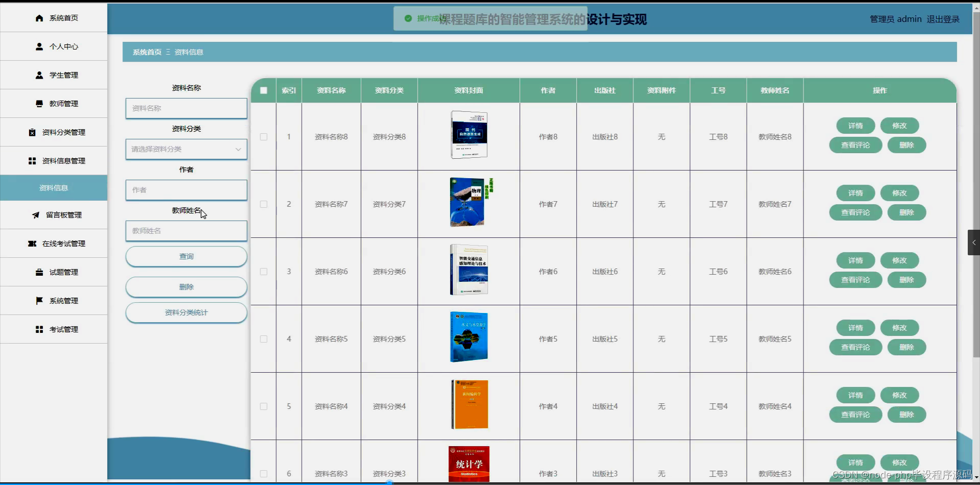Viewport: 980px width, 485px height.
Task: Open 个人中心 via the person icon
Action: (x=39, y=46)
